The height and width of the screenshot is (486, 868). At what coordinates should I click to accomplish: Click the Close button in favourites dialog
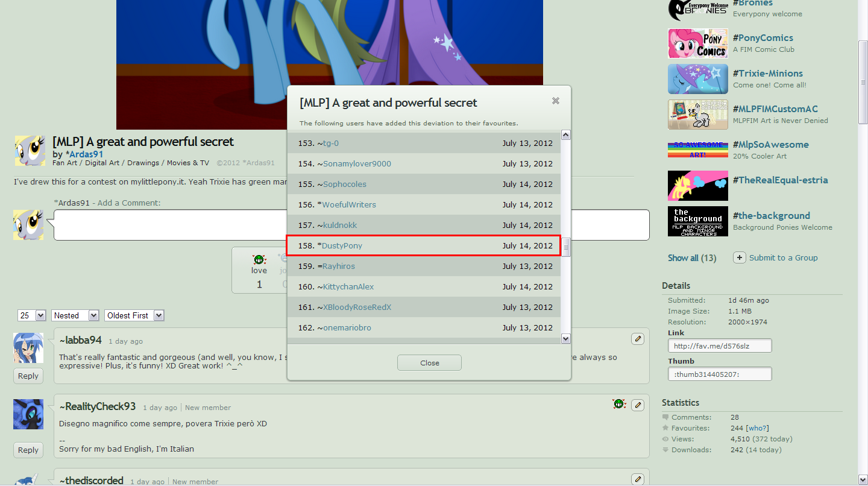click(x=429, y=363)
